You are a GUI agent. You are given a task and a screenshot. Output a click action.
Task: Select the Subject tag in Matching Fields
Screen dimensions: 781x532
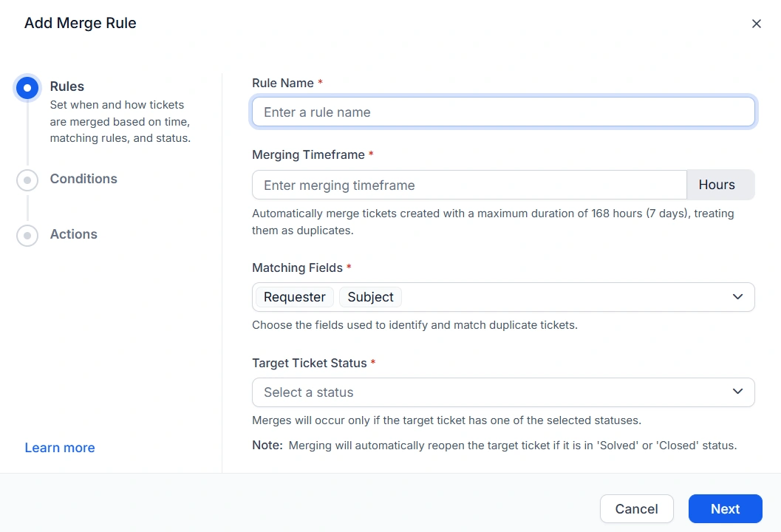tap(371, 297)
